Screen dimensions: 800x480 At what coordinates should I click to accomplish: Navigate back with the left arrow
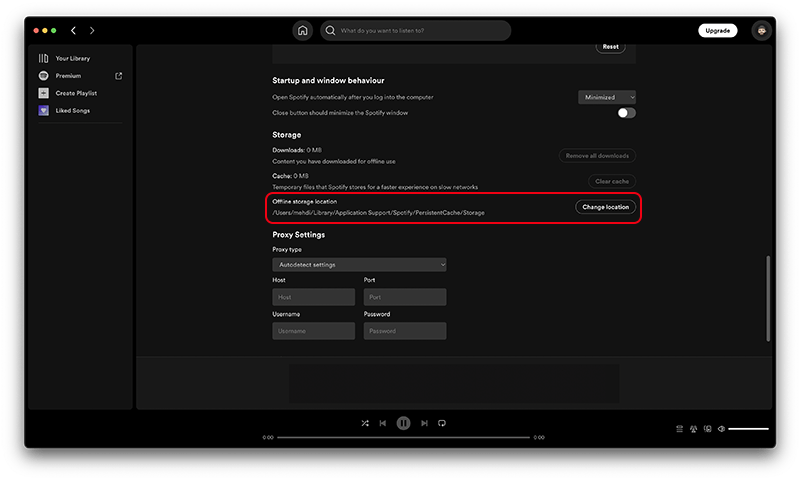[x=73, y=31]
